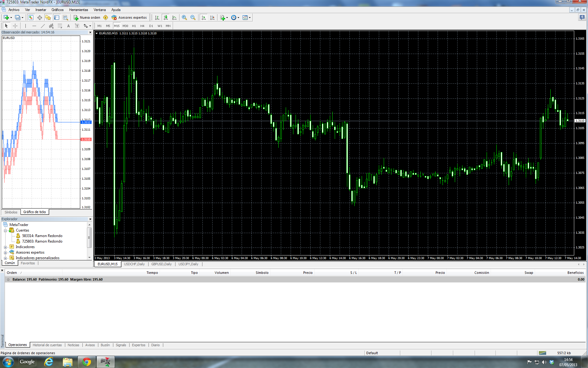The image size is (588, 368).
Task: Click the zoom out magnifier icon
Action: [x=193, y=17]
